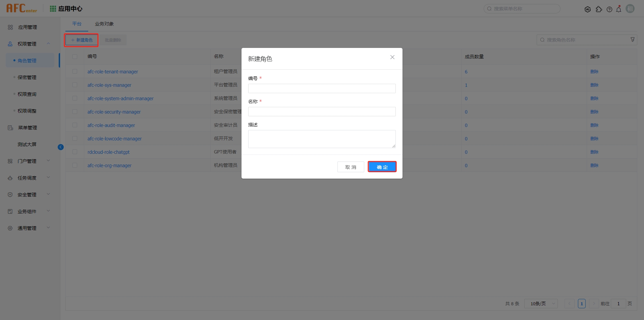The height and width of the screenshot is (320, 644).
Task: Check the select-all checkbox in table header
Action: (75, 57)
